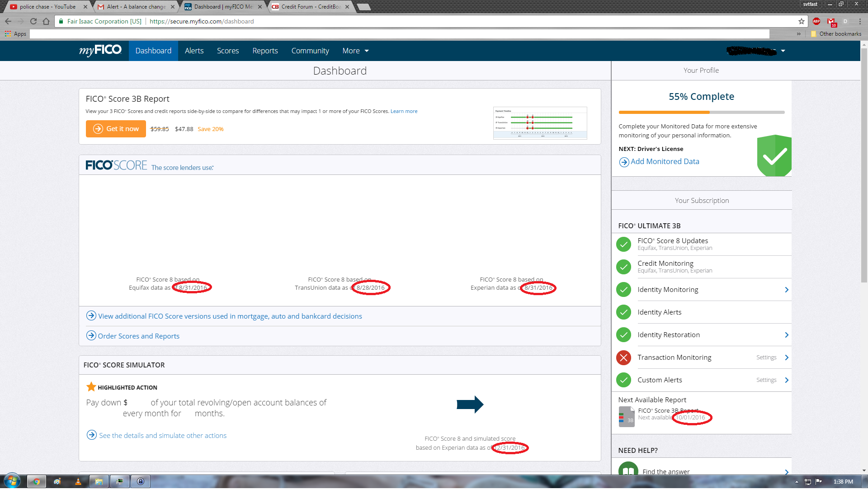The image size is (868, 494).
Task: Select the Community tab
Action: click(x=310, y=51)
